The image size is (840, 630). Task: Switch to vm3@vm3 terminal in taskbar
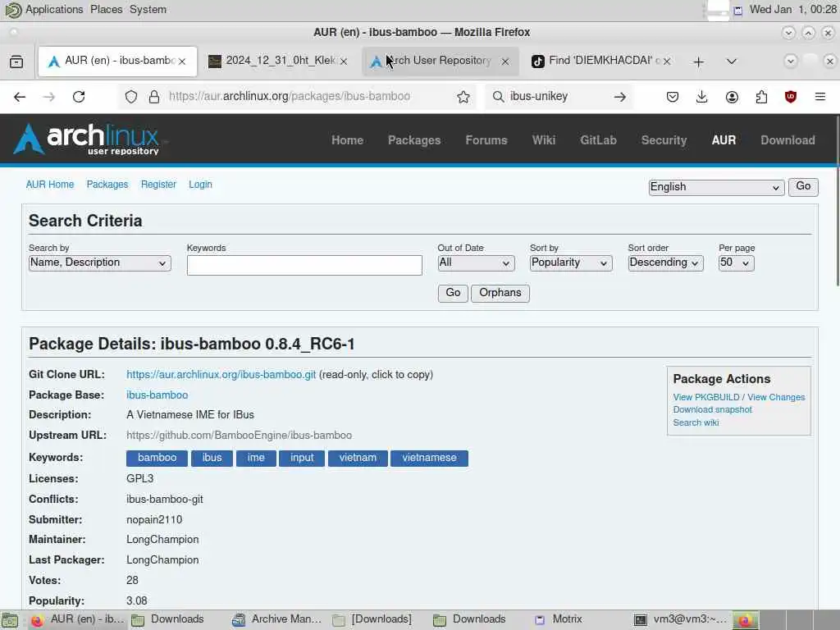tap(681, 620)
